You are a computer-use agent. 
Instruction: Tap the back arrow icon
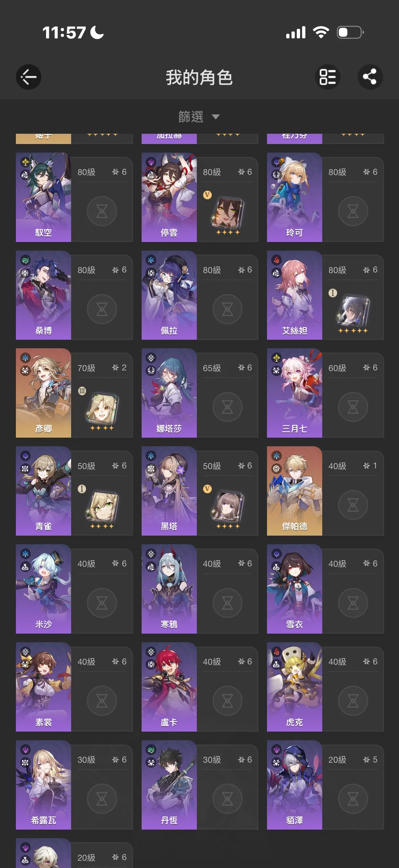[29, 77]
